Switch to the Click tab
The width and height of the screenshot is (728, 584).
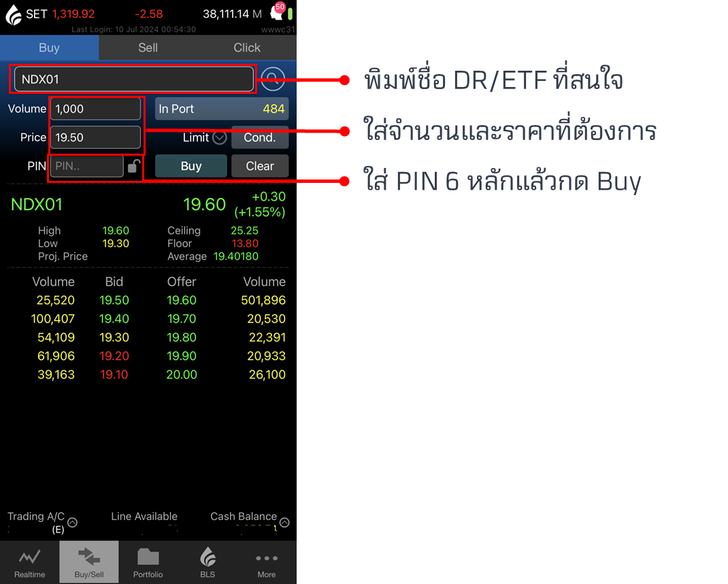click(247, 48)
